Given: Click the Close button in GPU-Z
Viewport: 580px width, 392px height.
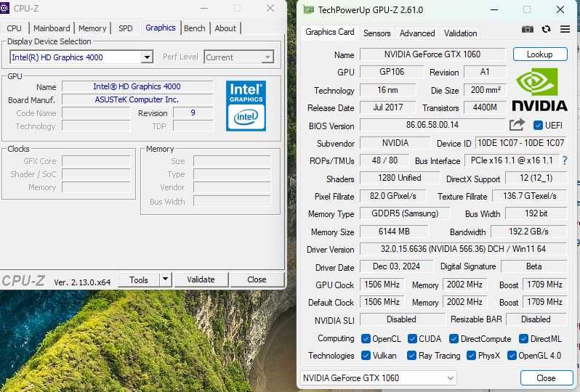Looking at the screenshot, I should pos(547,378).
